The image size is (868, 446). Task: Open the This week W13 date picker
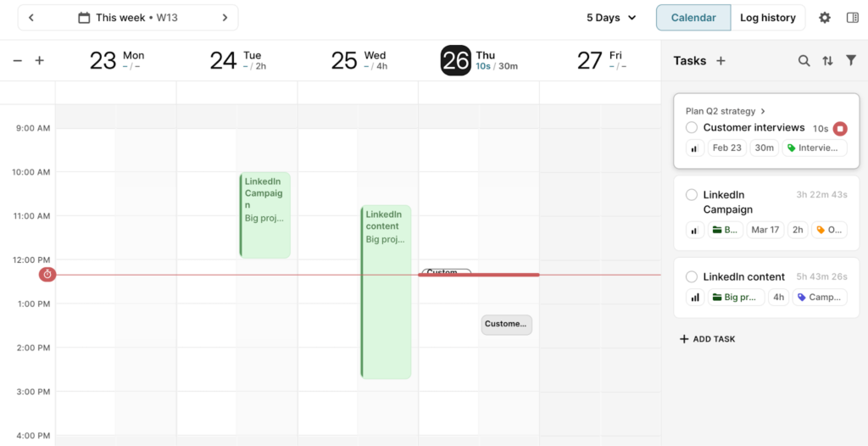pyautogui.click(x=127, y=18)
